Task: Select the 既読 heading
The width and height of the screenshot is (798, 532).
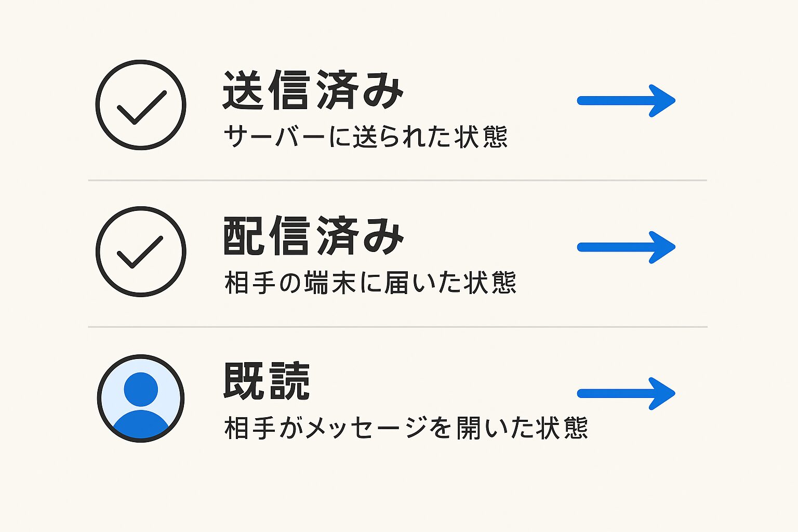Action: [x=267, y=382]
